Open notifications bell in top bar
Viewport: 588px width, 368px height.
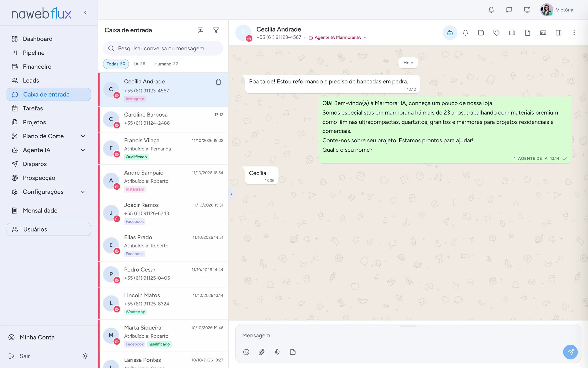point(491,10)
